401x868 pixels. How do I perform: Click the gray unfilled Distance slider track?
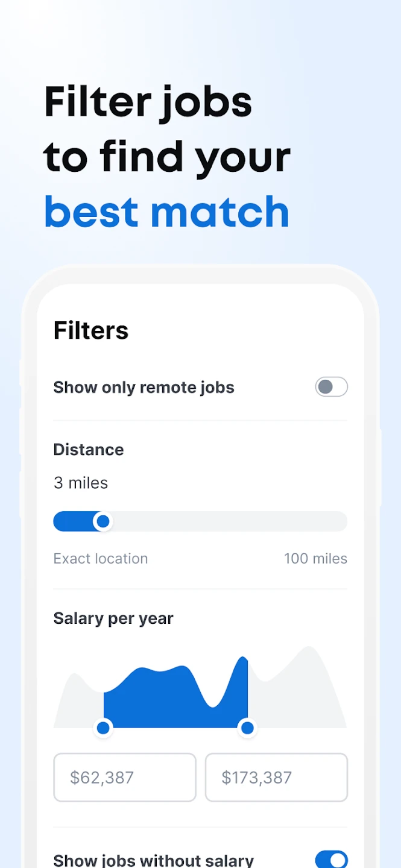coord(229,521)
